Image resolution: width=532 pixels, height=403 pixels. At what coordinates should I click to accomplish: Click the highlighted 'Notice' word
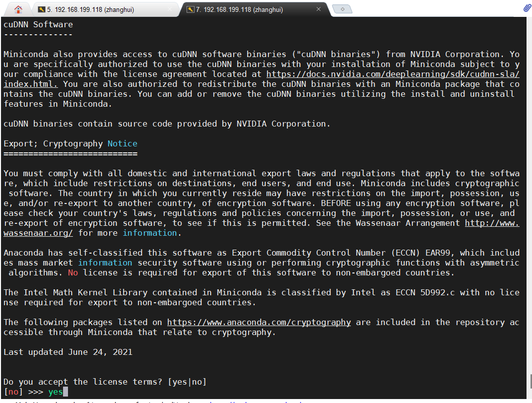point(123,143)
